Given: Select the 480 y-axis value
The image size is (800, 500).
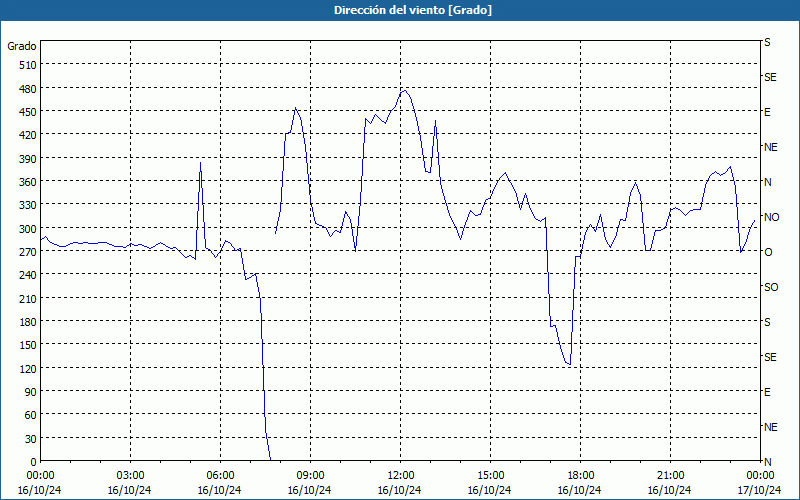Looking at the screenshot, I should (28, 89).
